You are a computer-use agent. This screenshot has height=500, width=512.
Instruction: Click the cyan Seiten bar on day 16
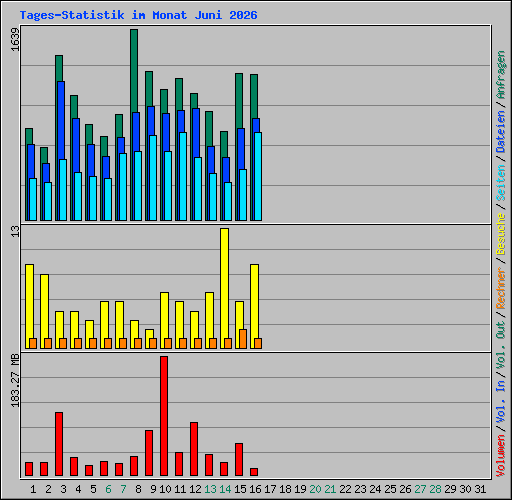258,176
